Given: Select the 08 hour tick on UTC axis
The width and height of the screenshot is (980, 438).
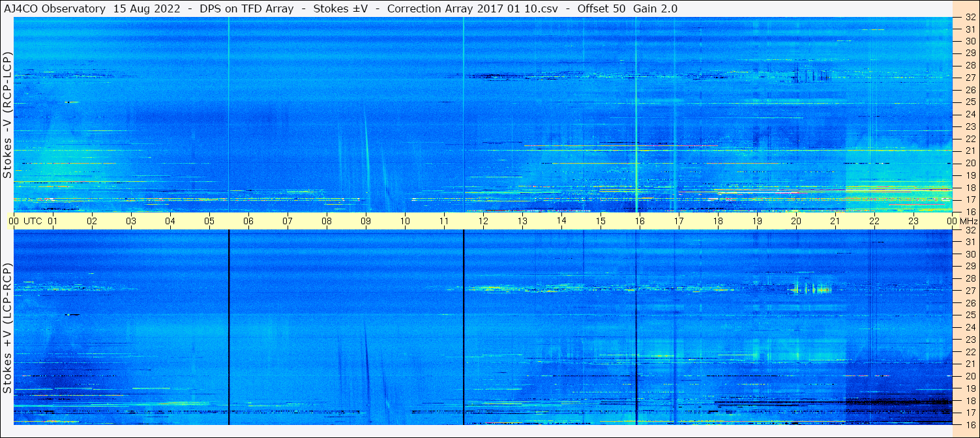Looking at the screenshot, I should [327, 221].
